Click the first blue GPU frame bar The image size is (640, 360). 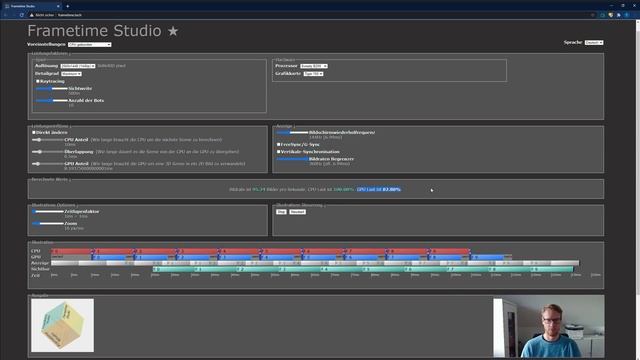pos(109,258)
